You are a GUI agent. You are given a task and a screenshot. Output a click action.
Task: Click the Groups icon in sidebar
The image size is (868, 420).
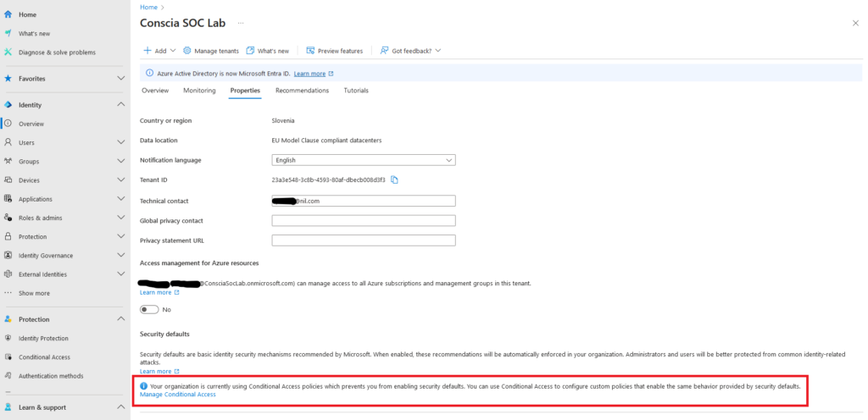click(8, 162)
